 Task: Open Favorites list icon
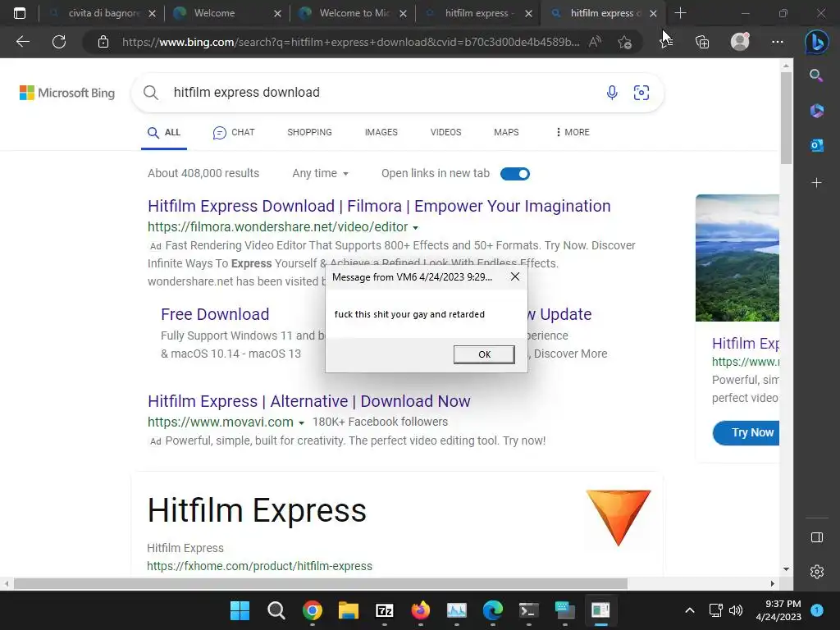pos(666,42)
